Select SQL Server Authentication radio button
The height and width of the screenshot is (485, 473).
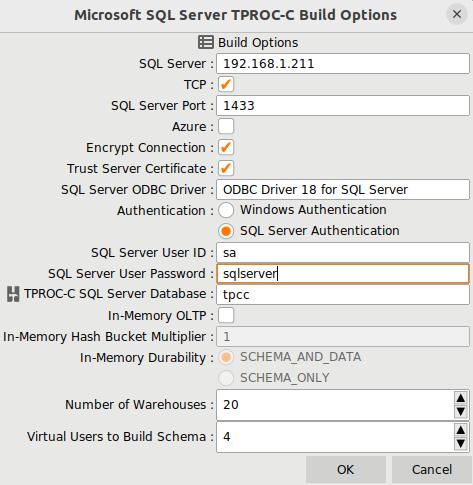tap(226, 231)
